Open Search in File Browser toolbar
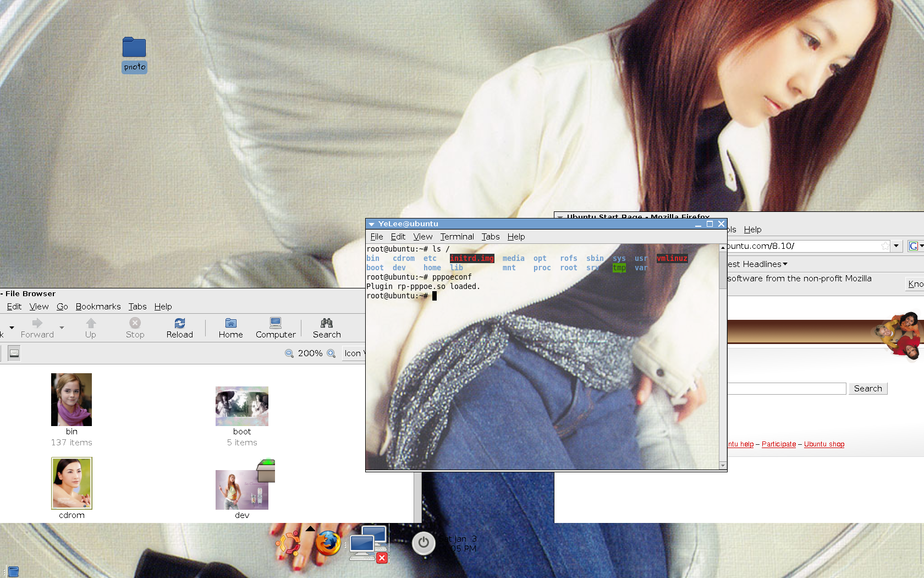The width and height of the screenshot is (924, 578). click(327, 328)
